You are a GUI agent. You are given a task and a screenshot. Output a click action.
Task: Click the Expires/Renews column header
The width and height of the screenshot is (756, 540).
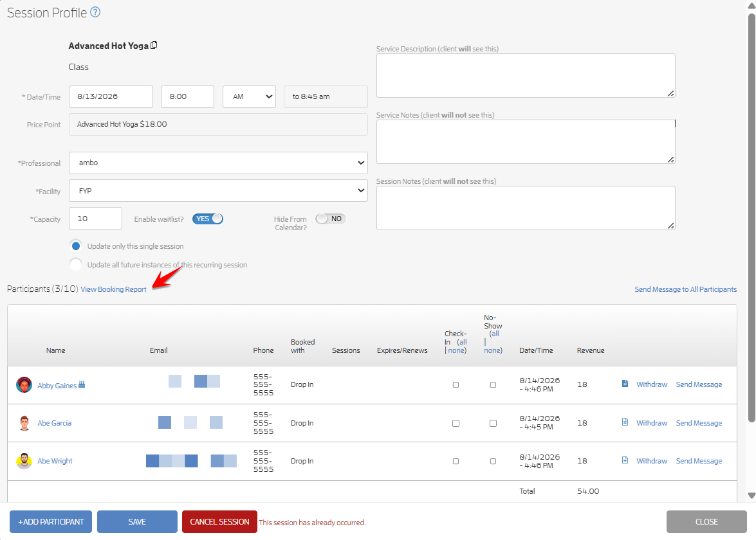click(x=402, y=350)
